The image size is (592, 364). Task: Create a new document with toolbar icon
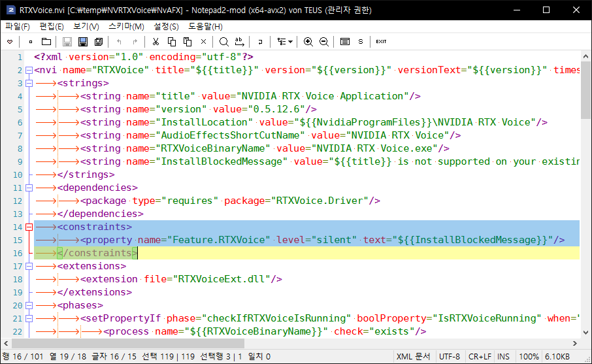(x=31, y=42)
